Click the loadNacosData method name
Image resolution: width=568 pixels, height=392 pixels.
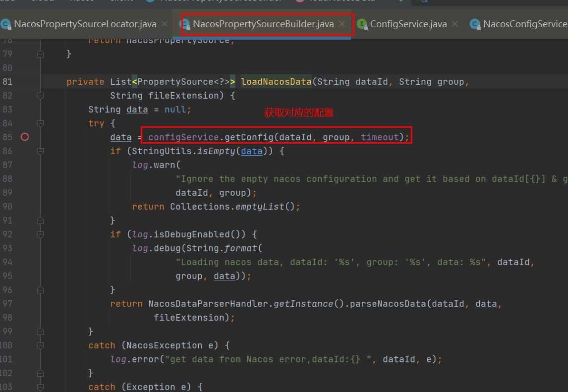coord(276,82)
